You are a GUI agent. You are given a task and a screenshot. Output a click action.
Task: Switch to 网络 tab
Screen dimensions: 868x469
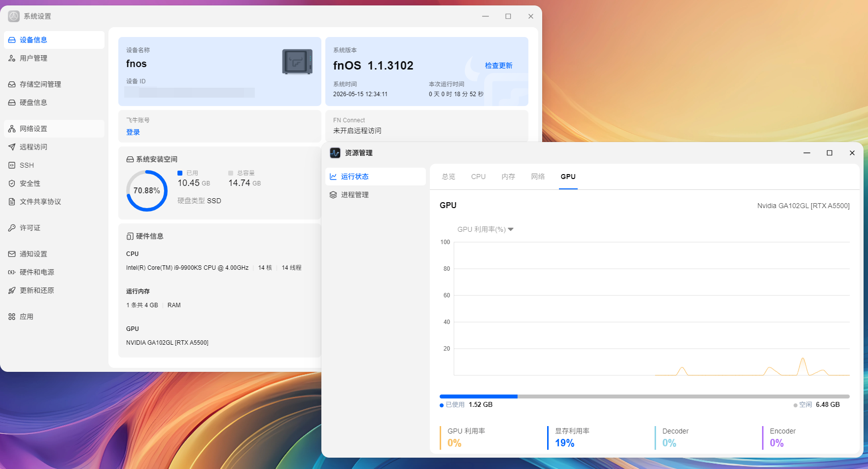[x=538, y=177]
